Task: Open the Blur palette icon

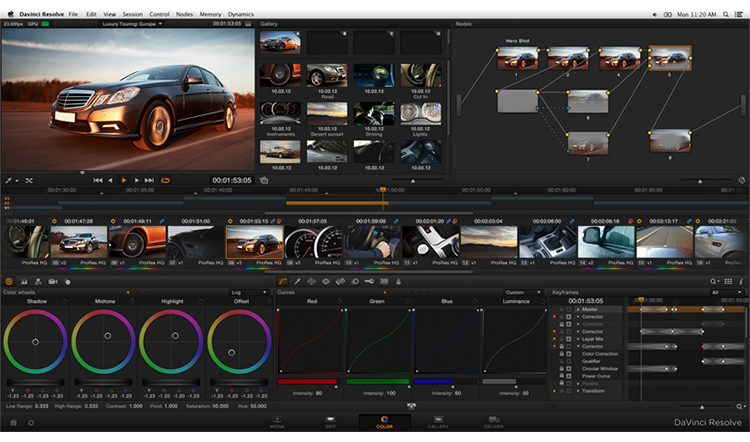Action: [x=355, y=281]
